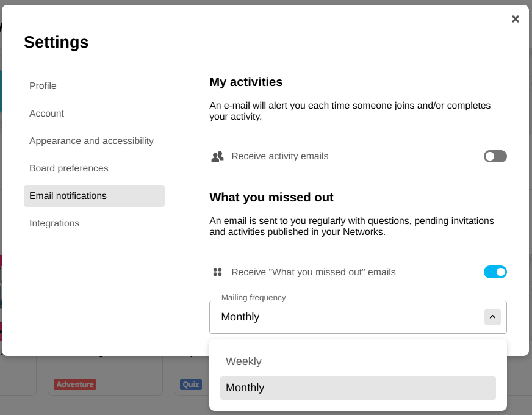The height and width of the screenshot is (415, 532).
Task: Open the Integrations section
Action: point(54,223)
